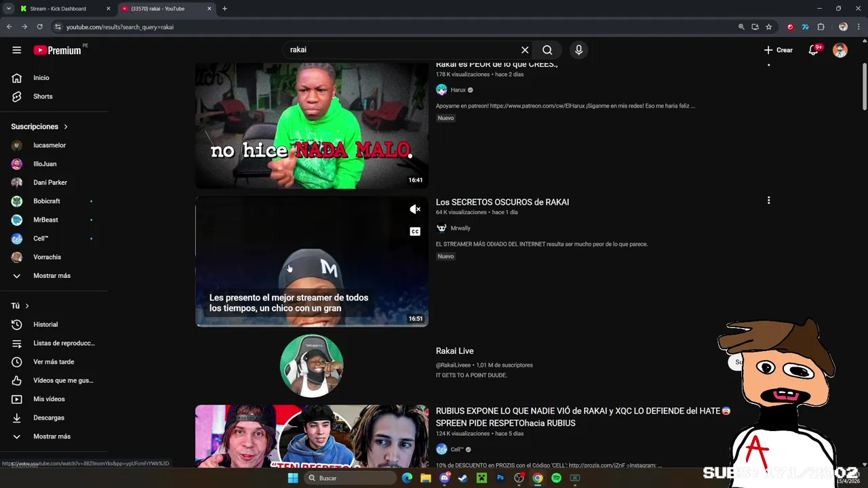868x488 pixels.
Task: Open the Harux channel link
Action: pyautogui.click(x=458, y=90)
